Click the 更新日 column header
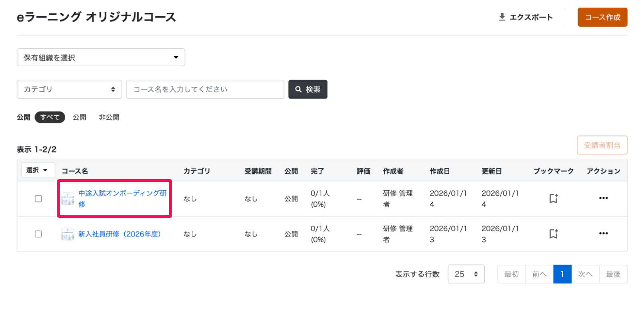 (x=491, y=171)
